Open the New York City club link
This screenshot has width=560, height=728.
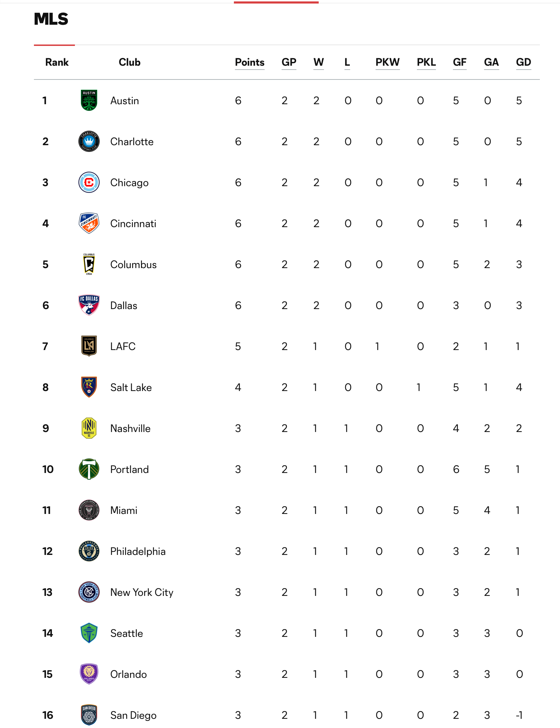coord(142,592)
